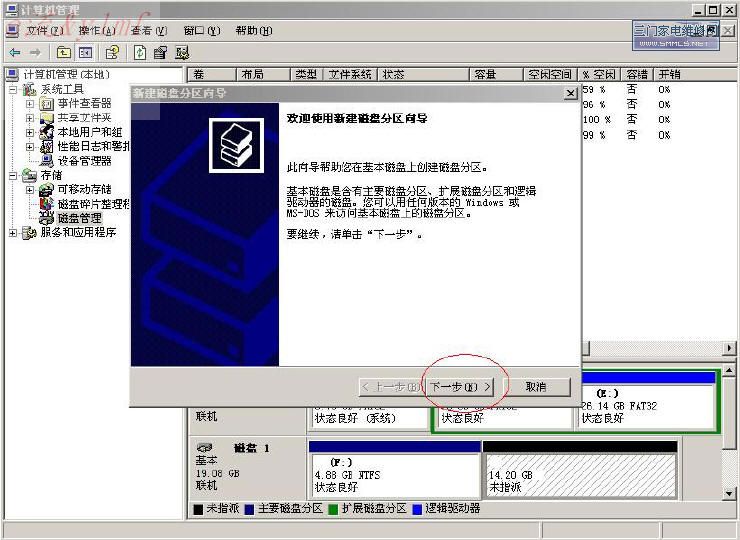Select 磁盘管理 in the tree
Viewport: 740px width, 540px height.
coord(79,218)
